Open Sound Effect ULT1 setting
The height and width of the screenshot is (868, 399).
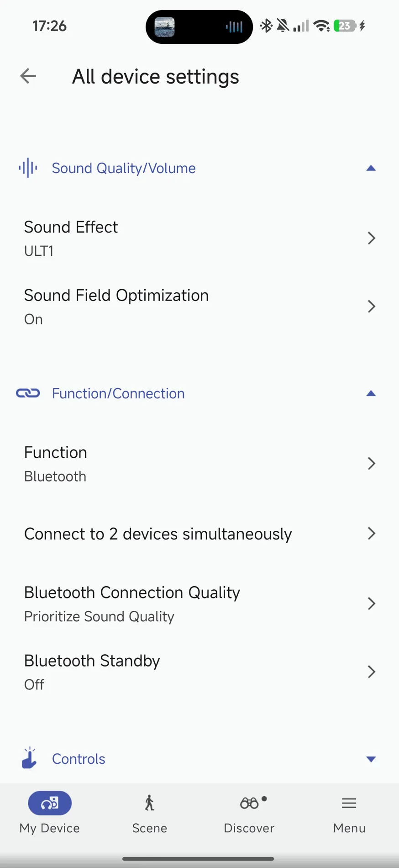(x=199, y=238)
